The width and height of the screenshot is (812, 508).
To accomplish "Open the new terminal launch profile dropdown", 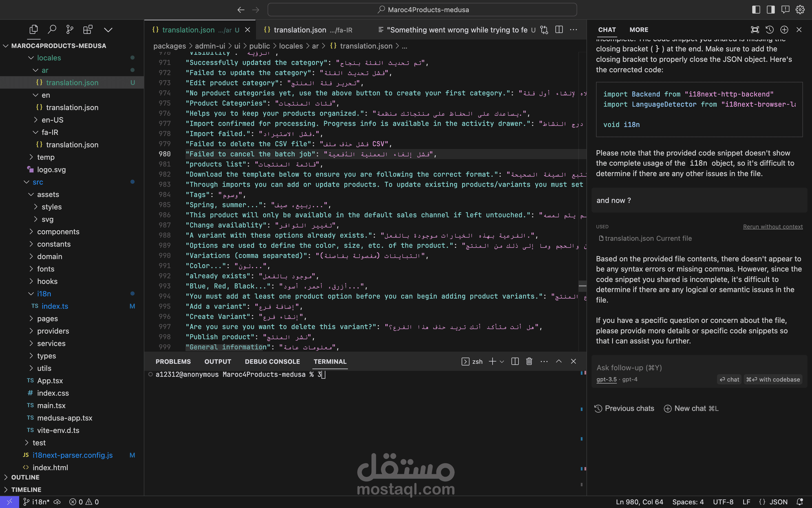I will (x=502, y=362).
